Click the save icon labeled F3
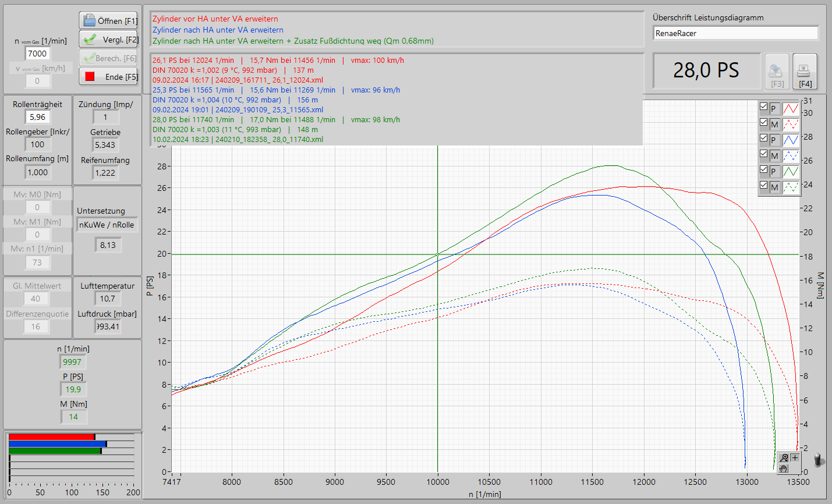The image size is (832, 504). 777,72
